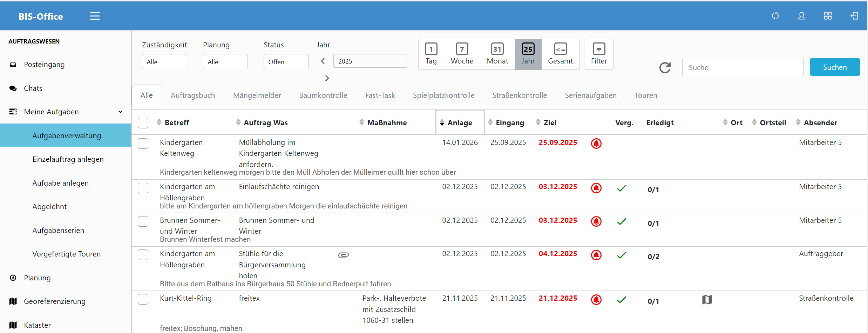868x333 pixels.
Task: Click into the Suche search field
Action: coord(743,67)
